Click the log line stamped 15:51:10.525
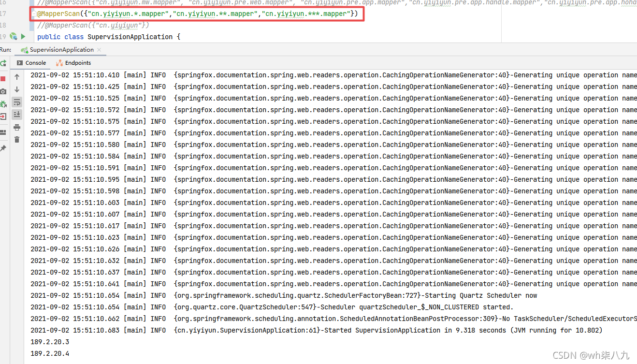This screenshot has height=364, width=637. pyautogui.click(x=333, y=98)
